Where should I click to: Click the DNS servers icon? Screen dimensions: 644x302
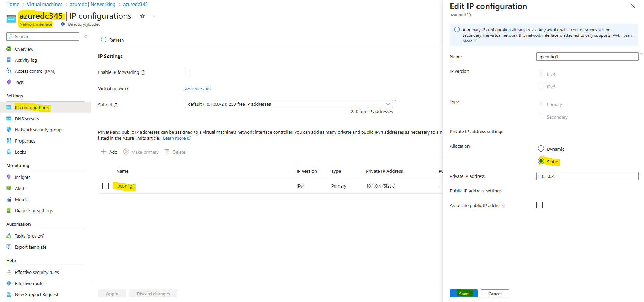(9, 119)
